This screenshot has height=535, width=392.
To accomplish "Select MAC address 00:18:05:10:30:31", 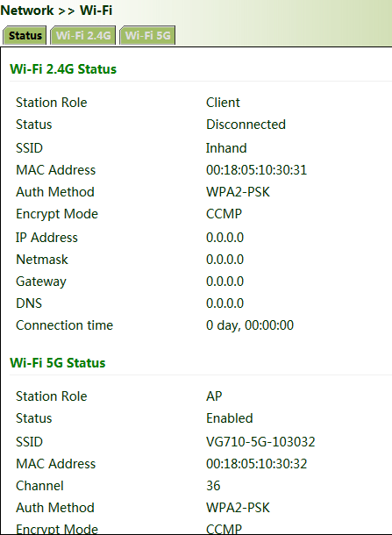I will pyautogui.click(x=257, y=170).
